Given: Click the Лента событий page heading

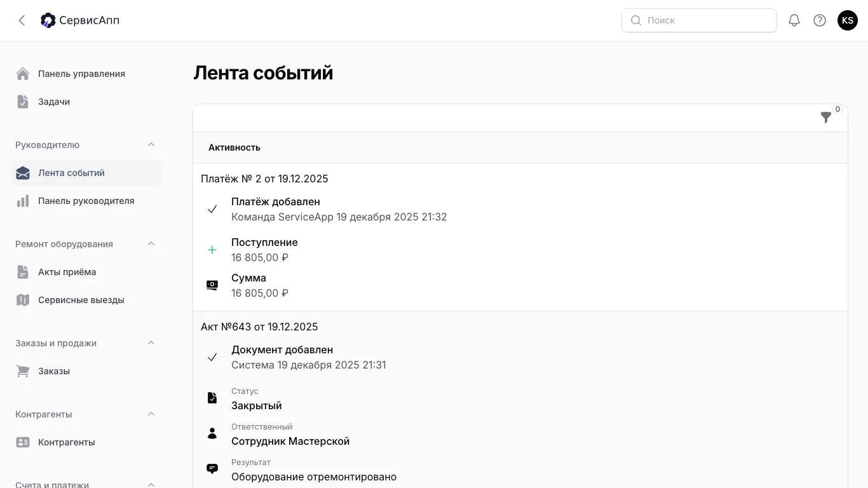Looking at the screenshot, I should pos(263,72).
